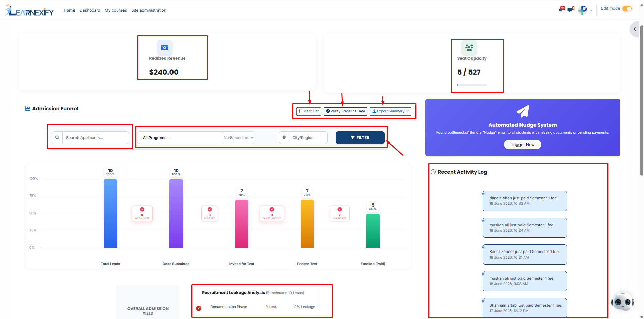The height and width of the screenshot is (319, 644).
Task: Collapse the side drawer arrow
Action: (635, 29)
